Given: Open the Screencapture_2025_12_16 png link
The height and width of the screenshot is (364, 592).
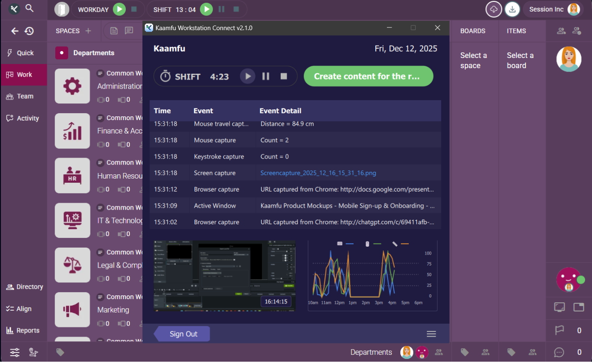Looking at the screenshot, I should tap(318, 173).
